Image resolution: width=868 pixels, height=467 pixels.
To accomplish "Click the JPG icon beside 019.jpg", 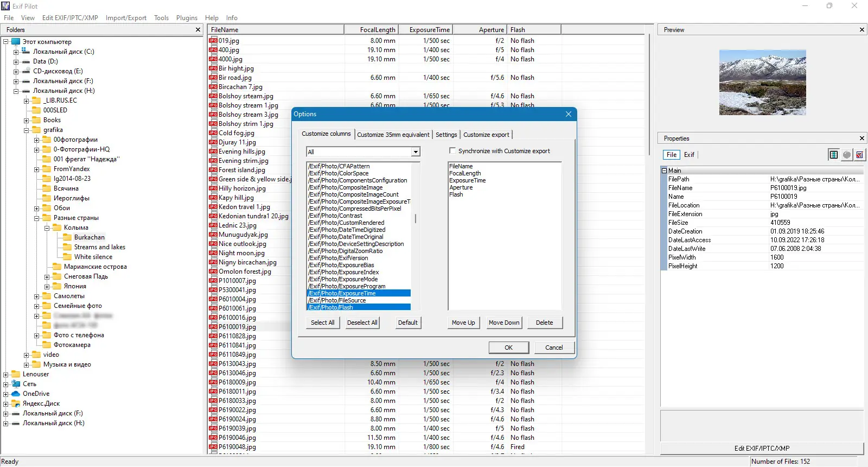I will (x=213, y=41).
